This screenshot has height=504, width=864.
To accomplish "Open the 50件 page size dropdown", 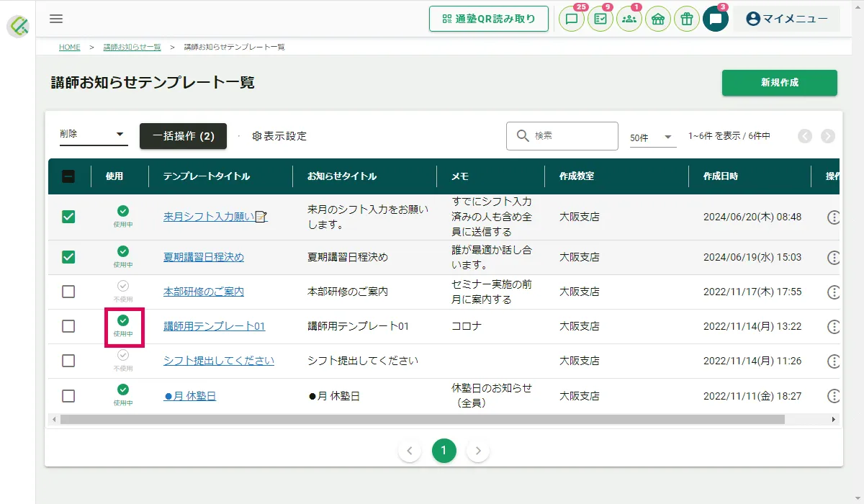I will (653, 137).
